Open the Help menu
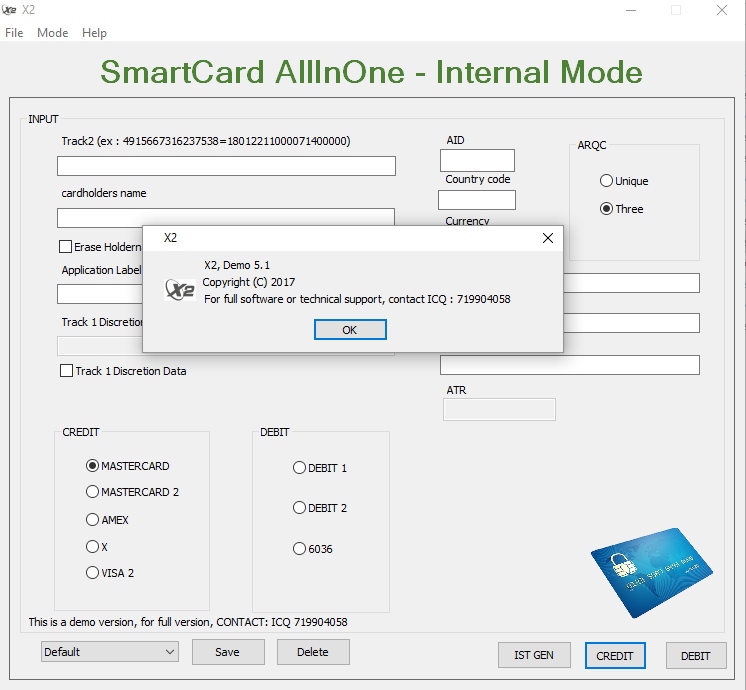746x690 pixels. (x=94, y=33)
